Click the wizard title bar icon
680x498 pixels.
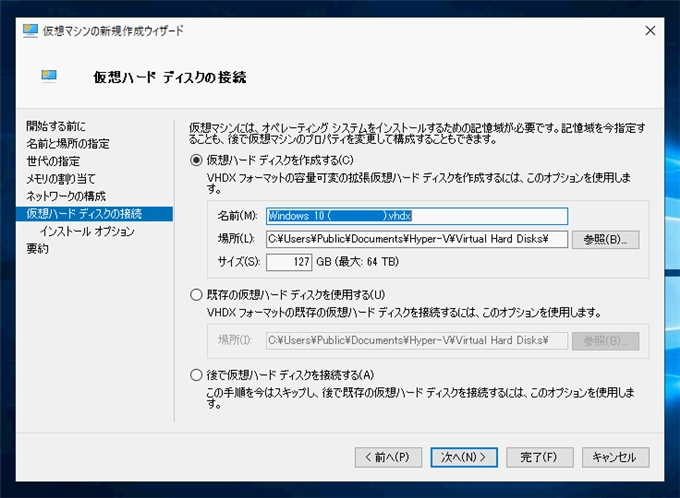[x=30, y=30]
